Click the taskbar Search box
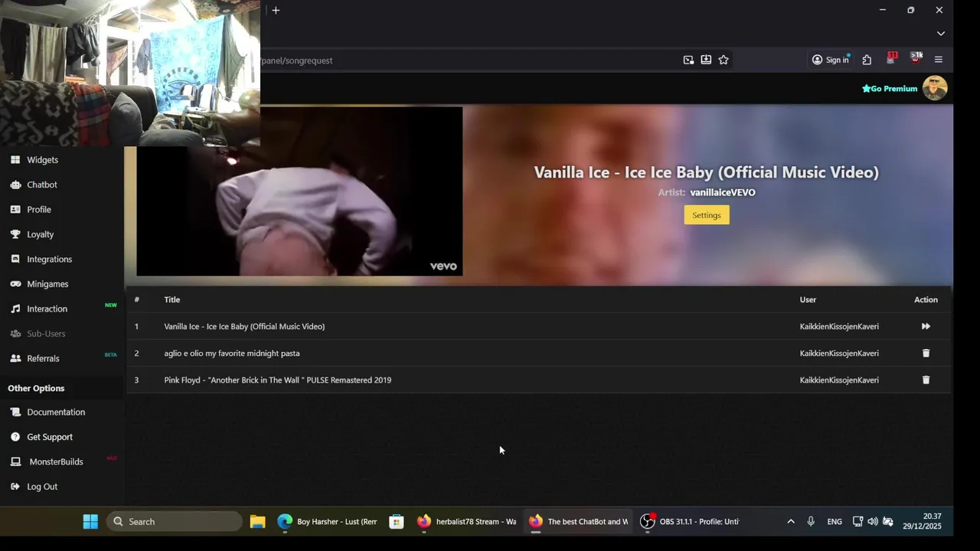 [175, 522]
